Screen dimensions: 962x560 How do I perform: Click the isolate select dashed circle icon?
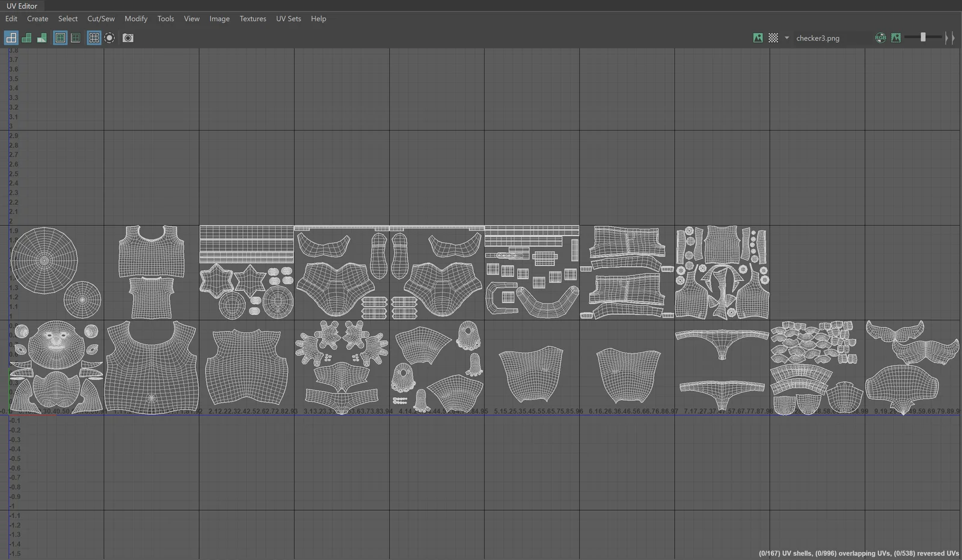click(109, 38)
